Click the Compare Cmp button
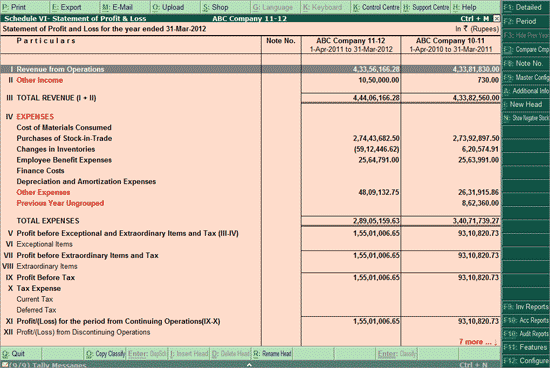 pyautogui.click(x=526, y=49)
